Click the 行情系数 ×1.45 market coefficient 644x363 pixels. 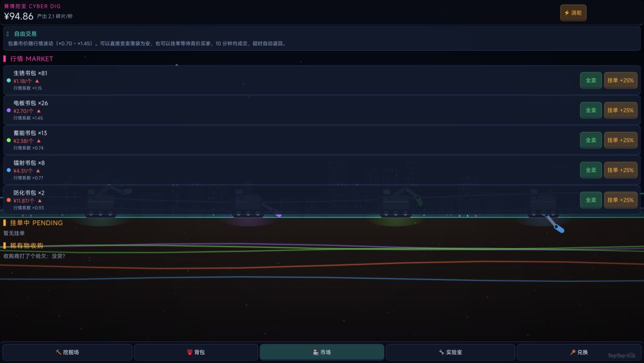point(28,118)
